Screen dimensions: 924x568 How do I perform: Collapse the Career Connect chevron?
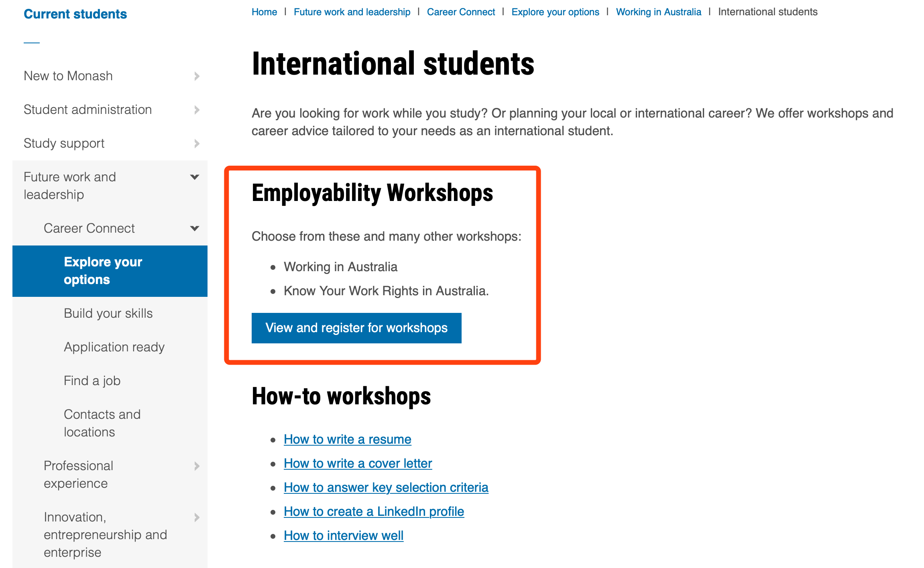coord(195,228)
